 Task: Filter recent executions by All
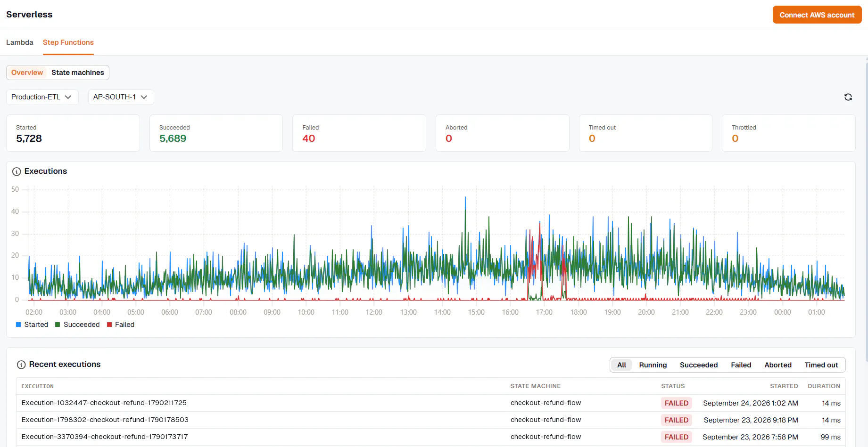(621, 365)
